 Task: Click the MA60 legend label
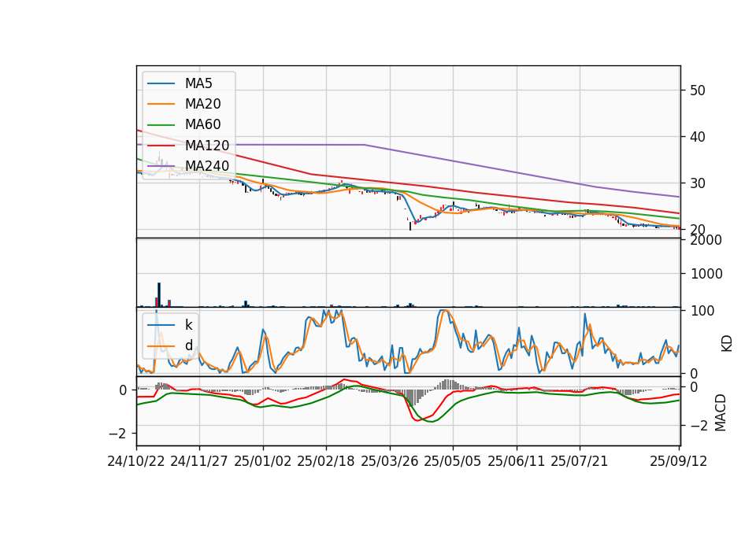coord(202,124)
